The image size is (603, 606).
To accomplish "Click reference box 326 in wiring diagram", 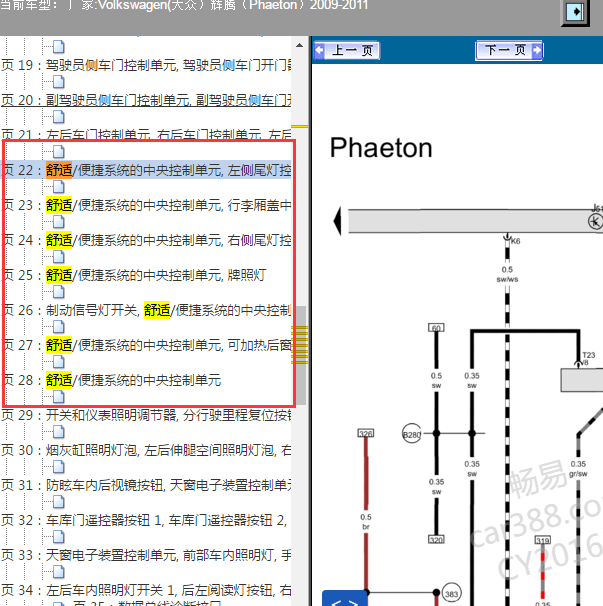I will 366,433.
